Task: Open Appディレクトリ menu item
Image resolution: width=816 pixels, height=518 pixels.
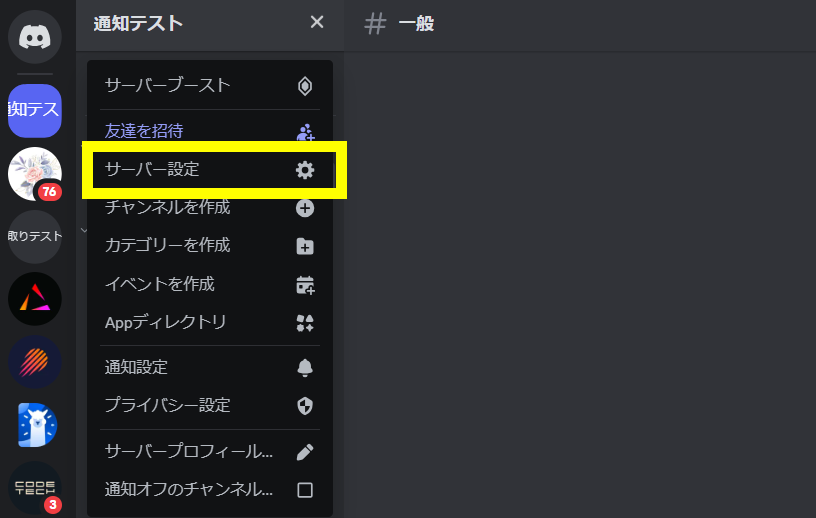Action: [x=210, y=323]
